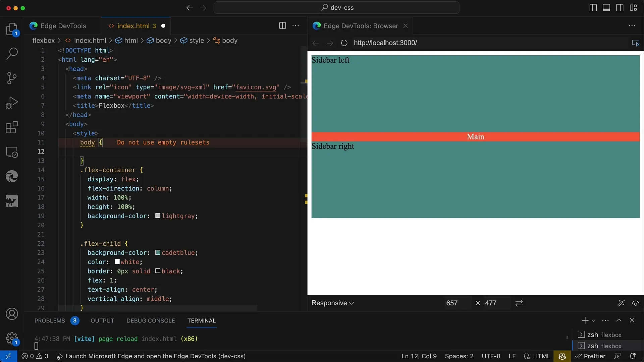Click the remote window indicator in status bar

pos(8,356)
